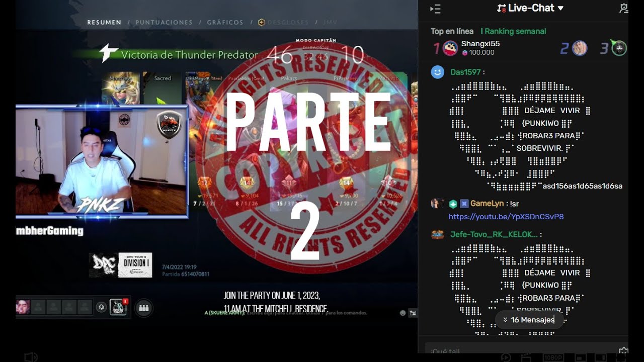Viewport: 644px width, 362px height.
Task: Switch to the Top en línea tab
Action: click(452, 31)
